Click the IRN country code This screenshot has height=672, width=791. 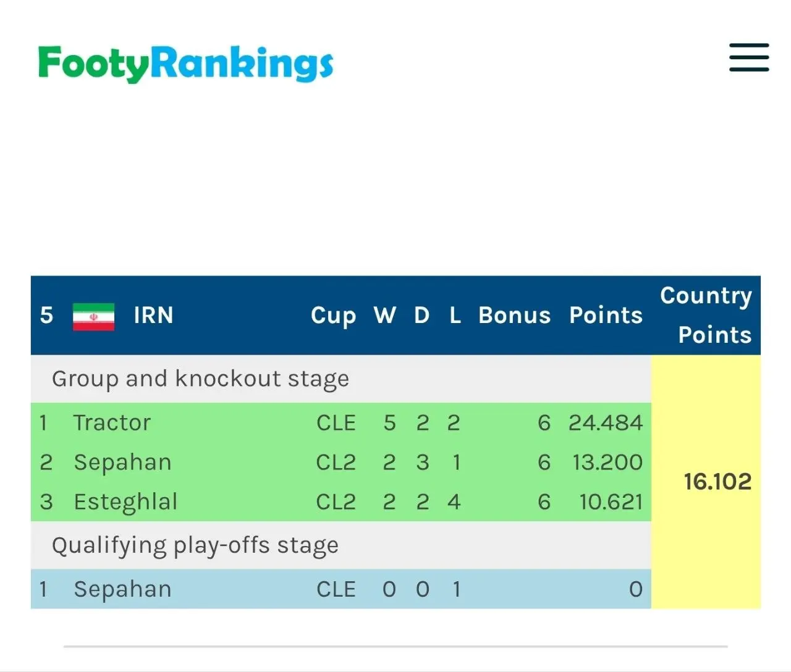click(153, 316)
